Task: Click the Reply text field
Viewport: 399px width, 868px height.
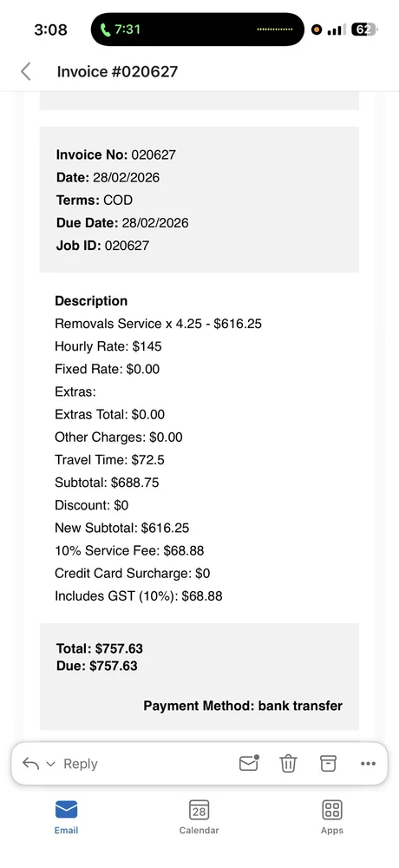Action: point(81,763)
